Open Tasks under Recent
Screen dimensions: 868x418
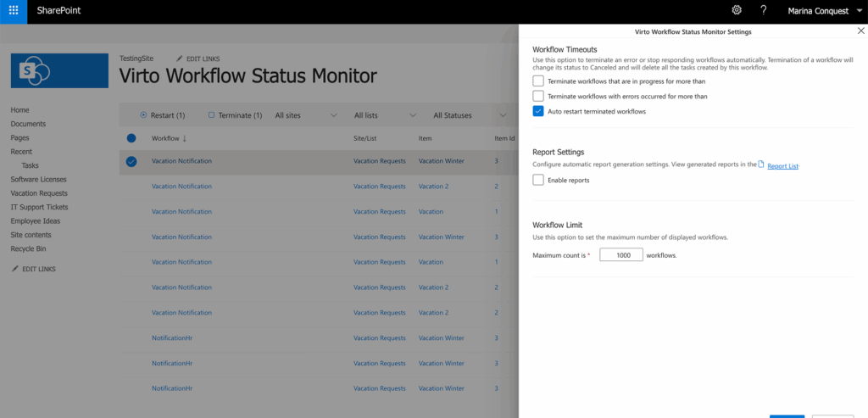coord(30,165)
